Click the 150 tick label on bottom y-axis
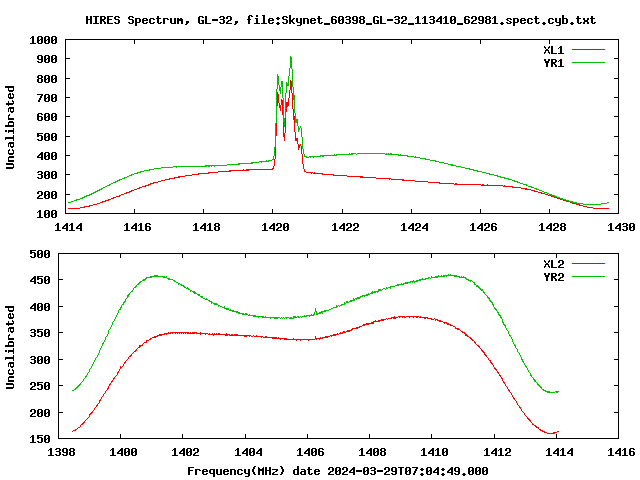The height and width of the screenshot is (480, 640). tap(40, 439)
